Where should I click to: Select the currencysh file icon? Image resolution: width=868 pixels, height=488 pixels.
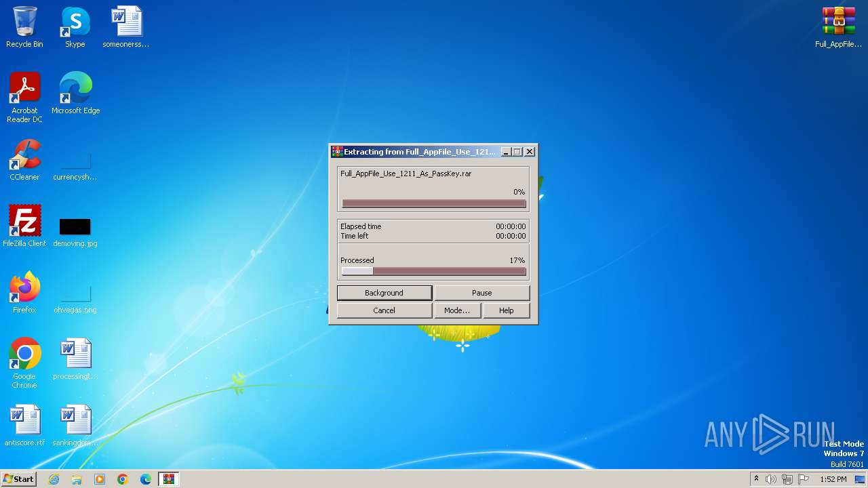click(x=75, y=167)
